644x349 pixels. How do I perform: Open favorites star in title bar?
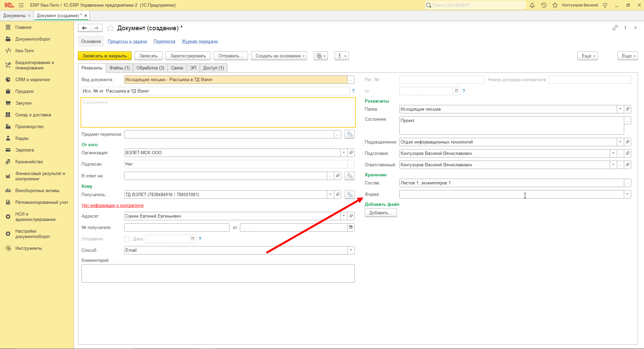point(555,5)
